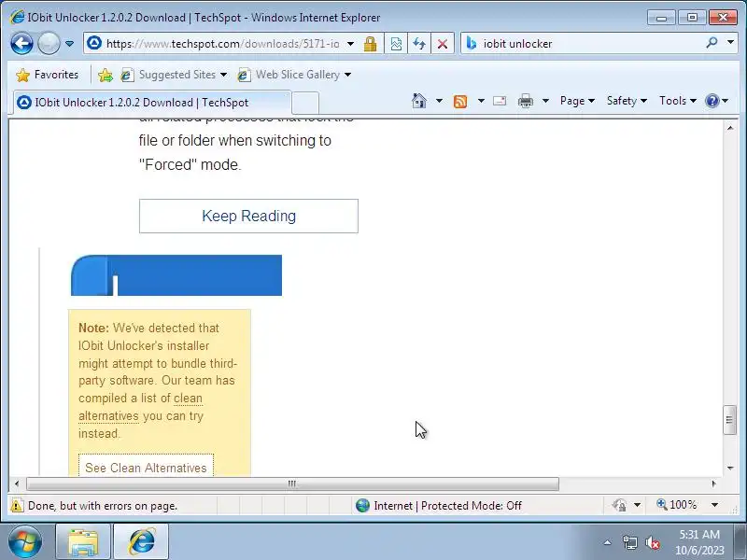The image size is (747, 560).
Task: Click the Read Mail envelope icon
Action: [500, 101]
